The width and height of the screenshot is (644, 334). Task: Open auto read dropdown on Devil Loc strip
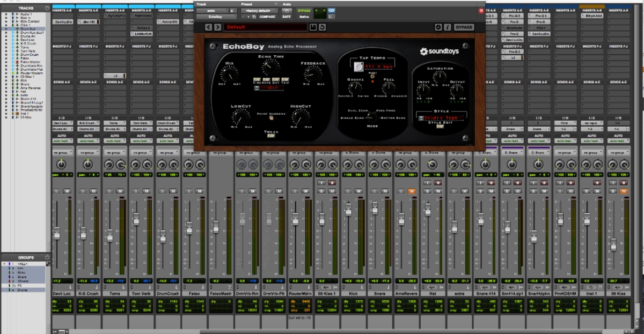pos(63,141)
